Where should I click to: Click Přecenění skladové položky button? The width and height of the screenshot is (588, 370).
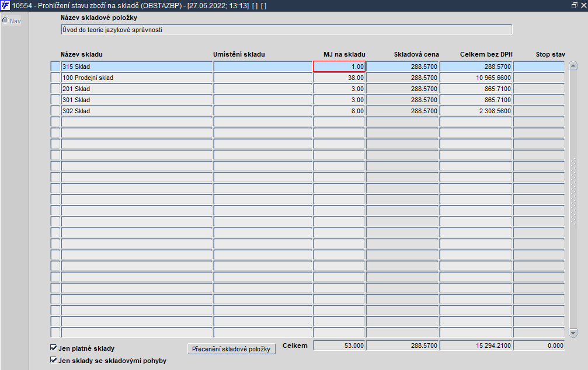(231, 349)
